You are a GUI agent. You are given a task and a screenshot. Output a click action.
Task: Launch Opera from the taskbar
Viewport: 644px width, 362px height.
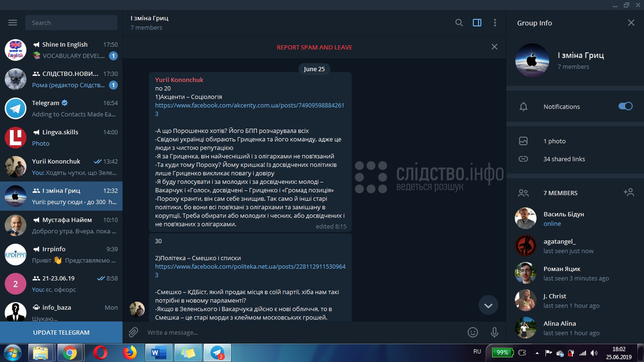100,353
